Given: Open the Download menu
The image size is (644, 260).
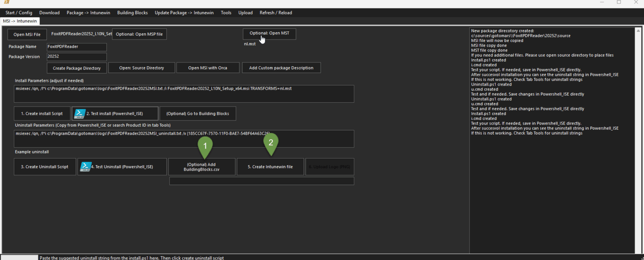Looking at the screenshot, I should click(49, 13).
